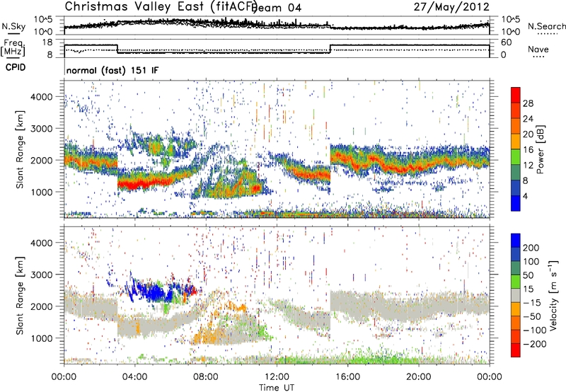
Task: Click the '04:00' time tick label
Action: 134,377
